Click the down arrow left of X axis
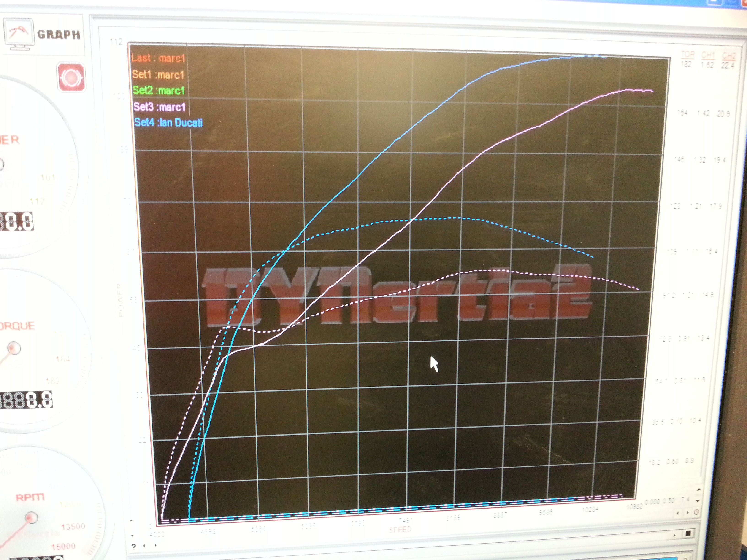 tap(132, 535)
